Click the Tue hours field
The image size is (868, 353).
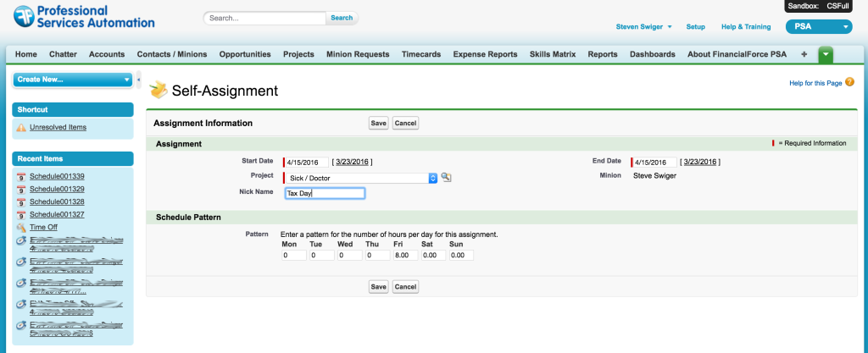(322, 255)
